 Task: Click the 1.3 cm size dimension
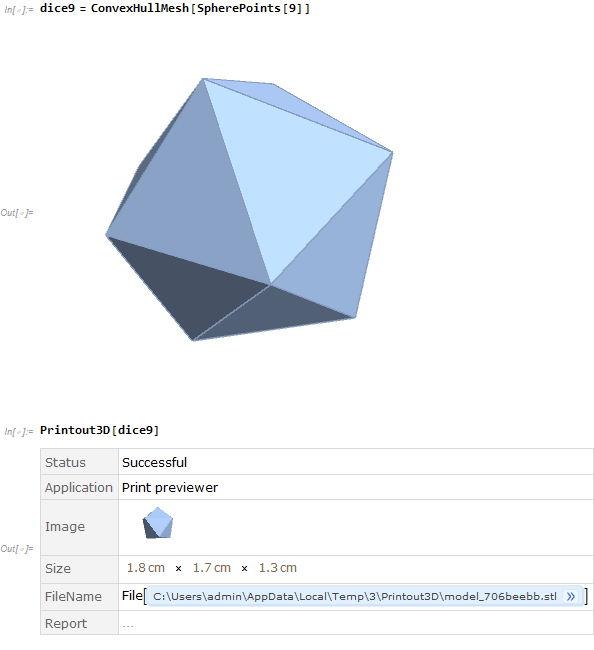point(278,568)
